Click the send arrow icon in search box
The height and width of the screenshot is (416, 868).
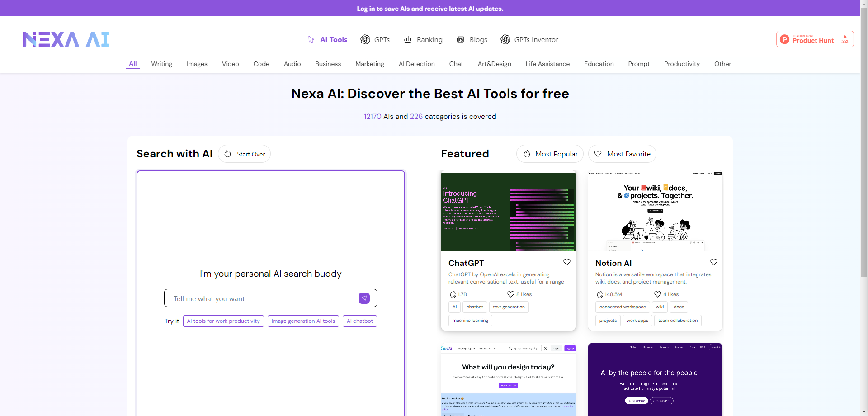point(364,298)
